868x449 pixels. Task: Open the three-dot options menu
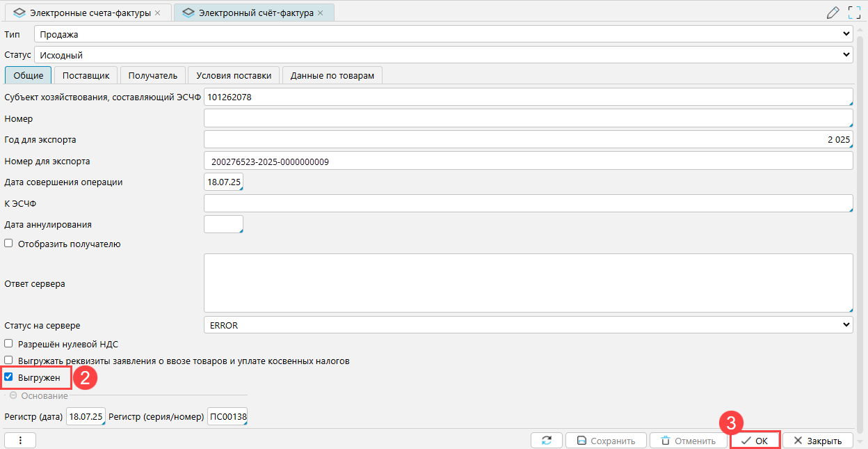point(20,441)
